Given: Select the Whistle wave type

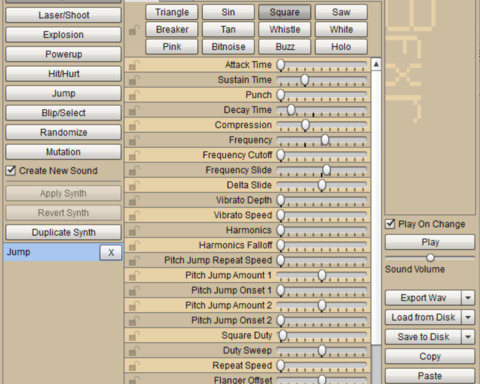Looking at the screenshot, I should (x=285, y=29).
